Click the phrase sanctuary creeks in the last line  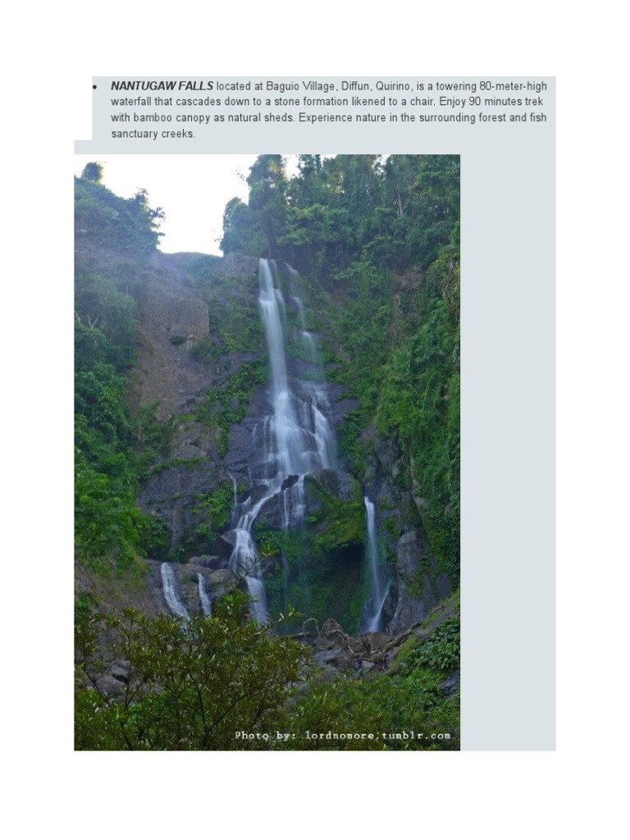pos(153,134)
